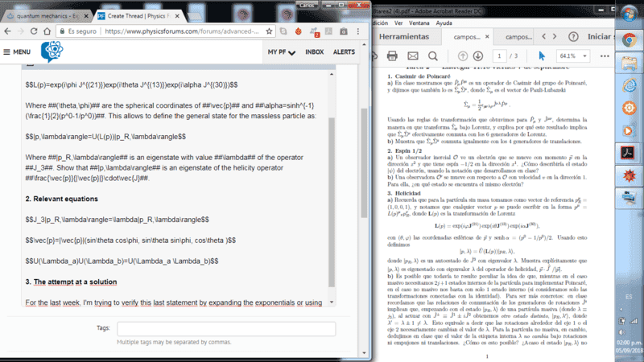The image size is (644, 362).
Task: Send the PDF by email in Acrobat
Action: (413, 56)
